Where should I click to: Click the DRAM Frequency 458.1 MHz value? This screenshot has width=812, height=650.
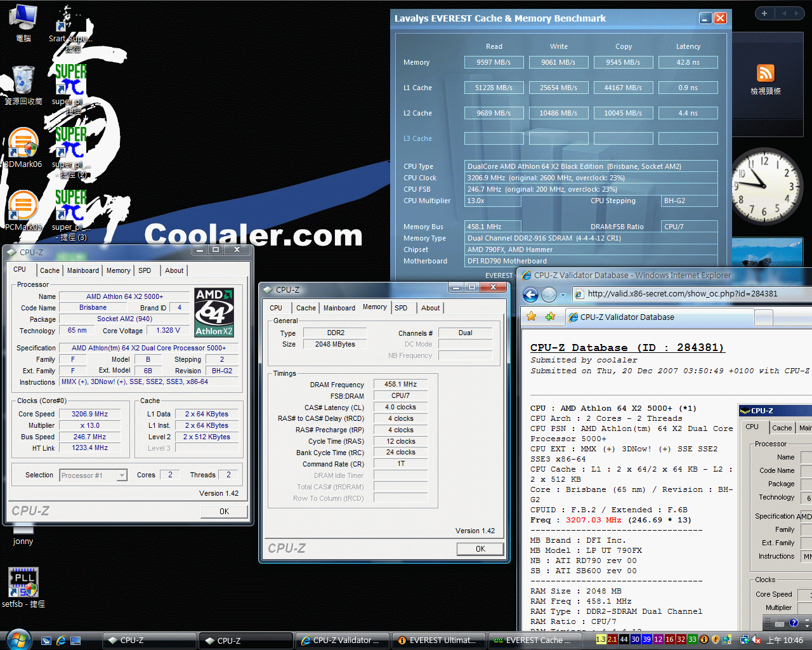400,385
